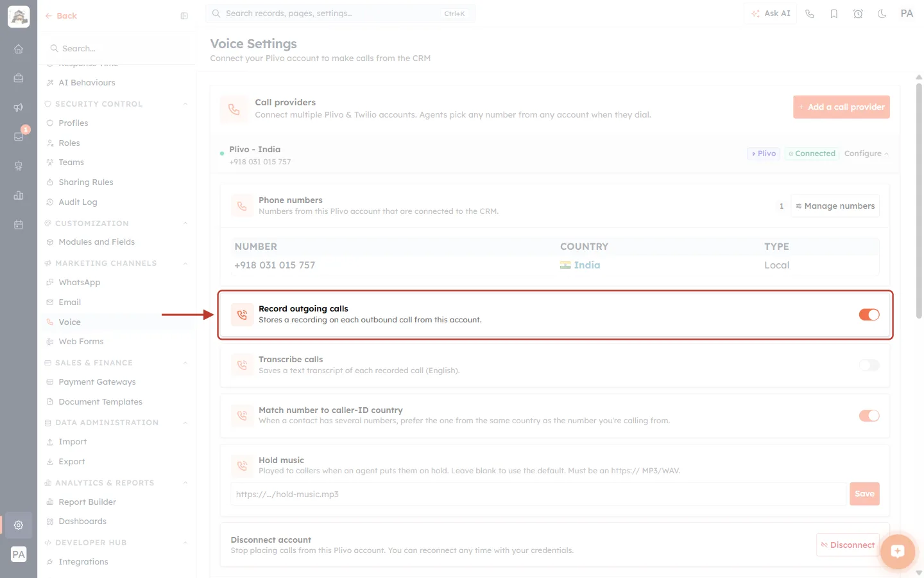924x578 pixels.
Task: Click the company logo at top left
Action: (x=19, y=17)
